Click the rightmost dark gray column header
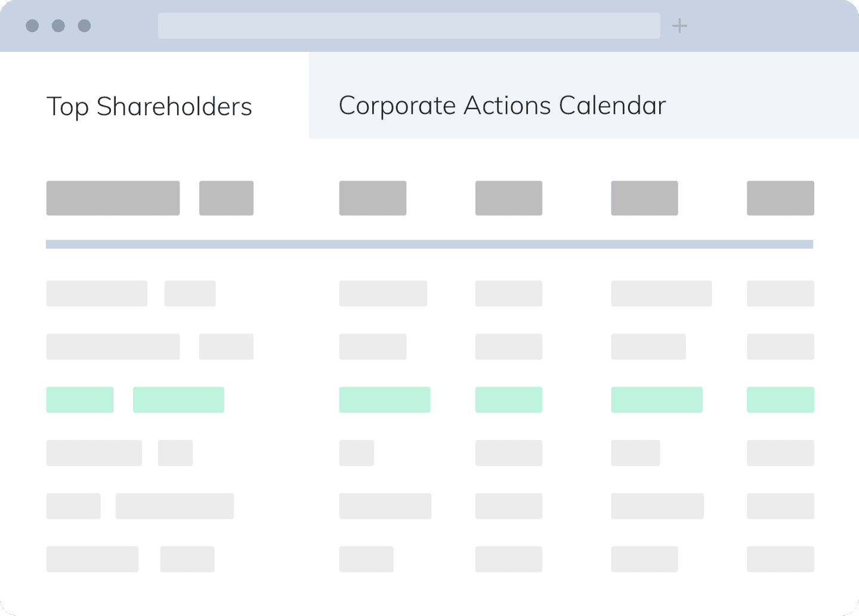 (x=780, y=198)
